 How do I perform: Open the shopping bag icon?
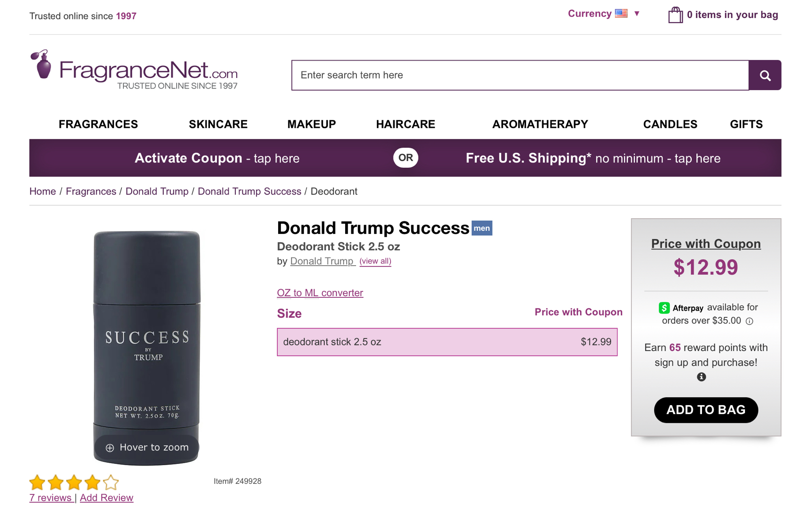pyautogui.click(x=675, y=15)
